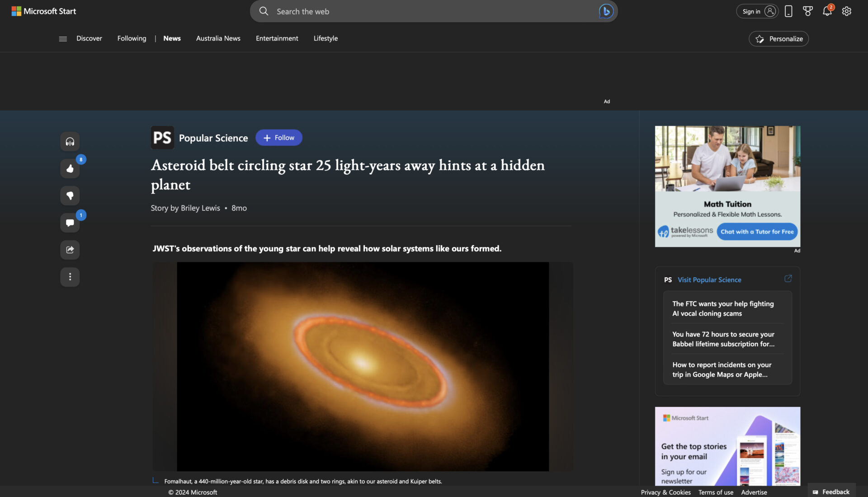This screenshot has height=497, width=868.
Task: Open the Math Tuition ad image
Action: click(x=727, y=159)
